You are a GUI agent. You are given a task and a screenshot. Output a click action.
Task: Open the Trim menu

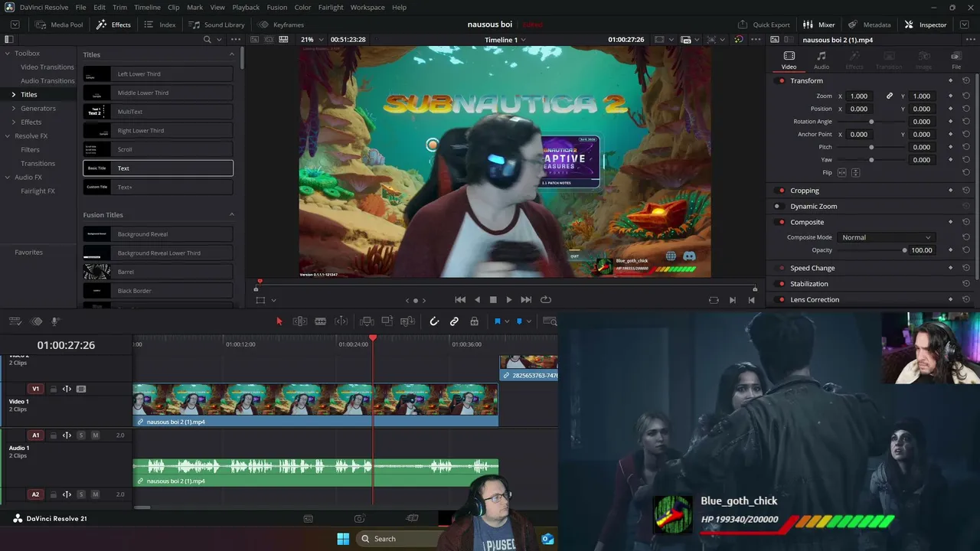[x=119, y=8]
